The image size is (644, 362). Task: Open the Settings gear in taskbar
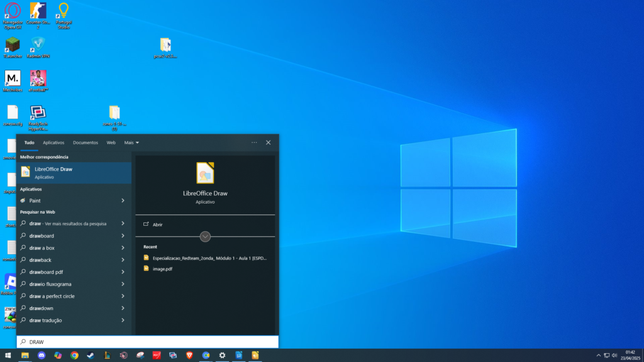222,356
